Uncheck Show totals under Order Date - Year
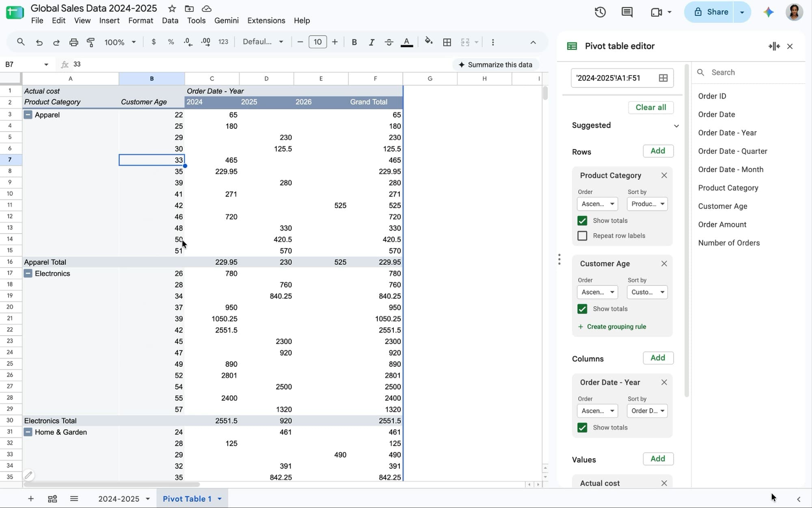The image size is (812, 508). click(x=582, y=428)
